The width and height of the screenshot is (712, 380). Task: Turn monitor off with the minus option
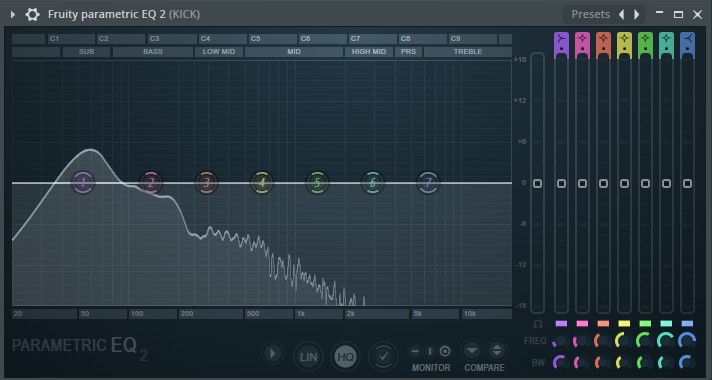(x=415, y=351)
